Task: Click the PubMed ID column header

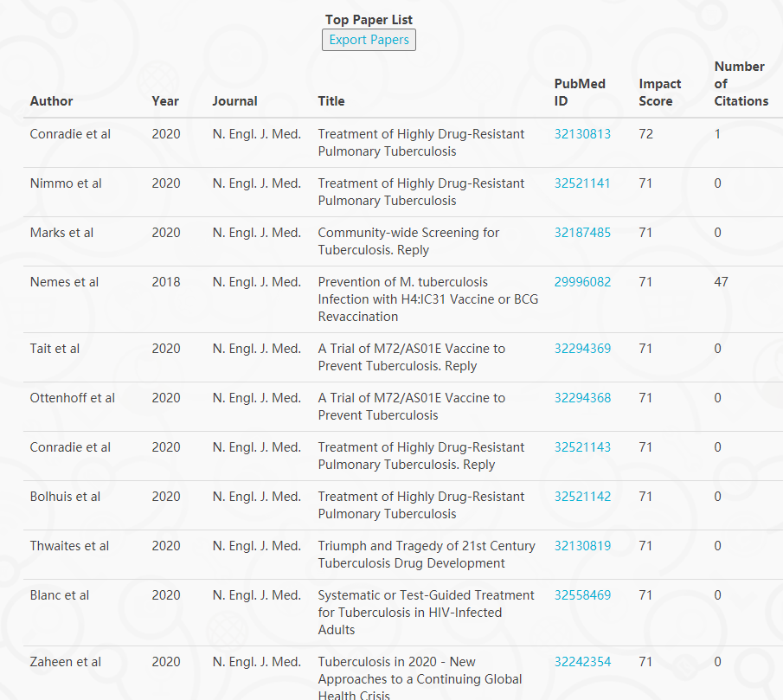Action: tap(580, 93)
